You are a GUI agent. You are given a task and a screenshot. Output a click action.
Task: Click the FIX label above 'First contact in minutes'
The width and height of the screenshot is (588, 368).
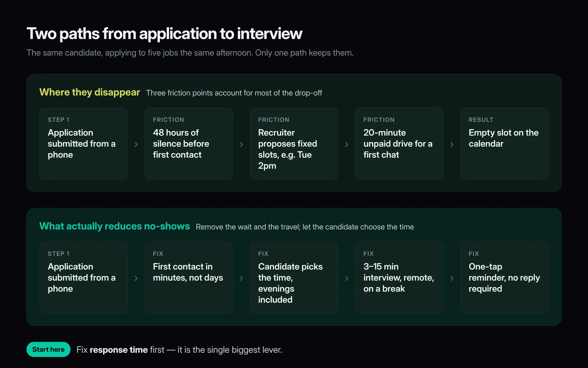point(158,254)
